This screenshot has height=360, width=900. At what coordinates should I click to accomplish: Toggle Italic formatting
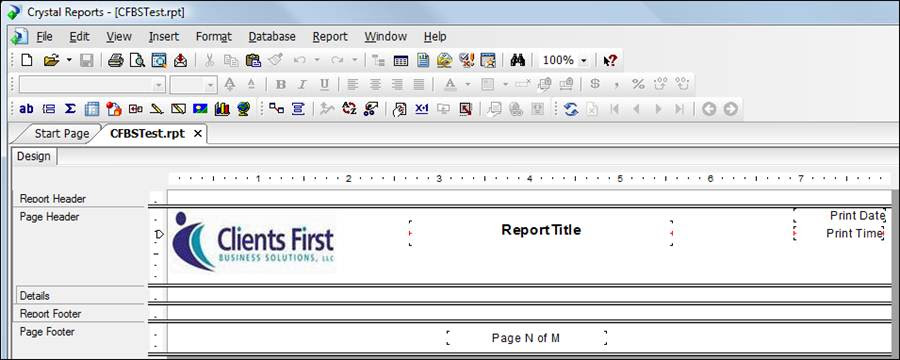(x=302, y=84)
